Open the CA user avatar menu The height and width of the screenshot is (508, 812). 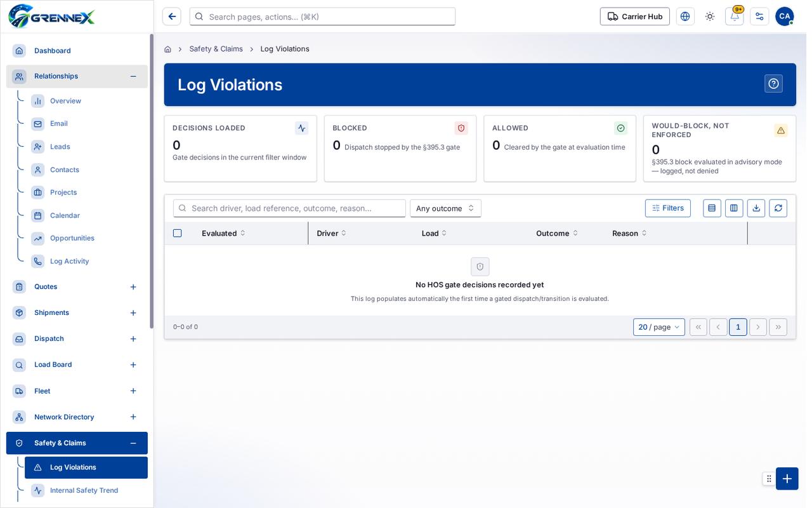(x=785, y=17)
